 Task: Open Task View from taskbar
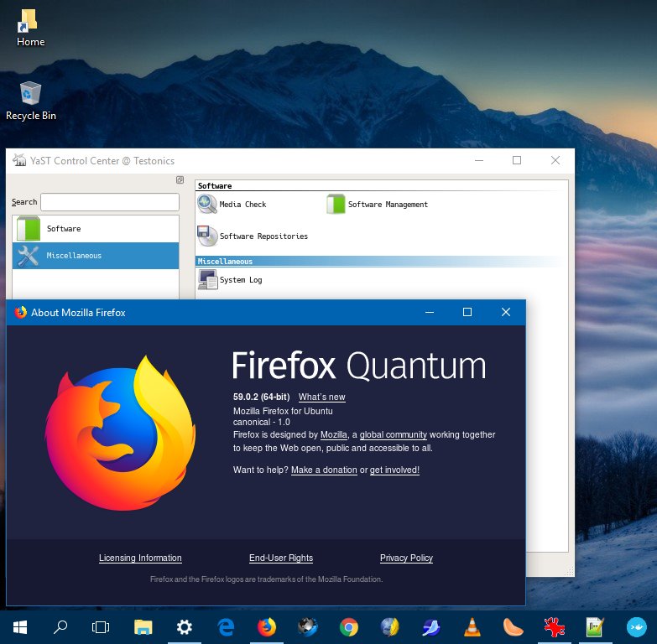tap(101, 627)
